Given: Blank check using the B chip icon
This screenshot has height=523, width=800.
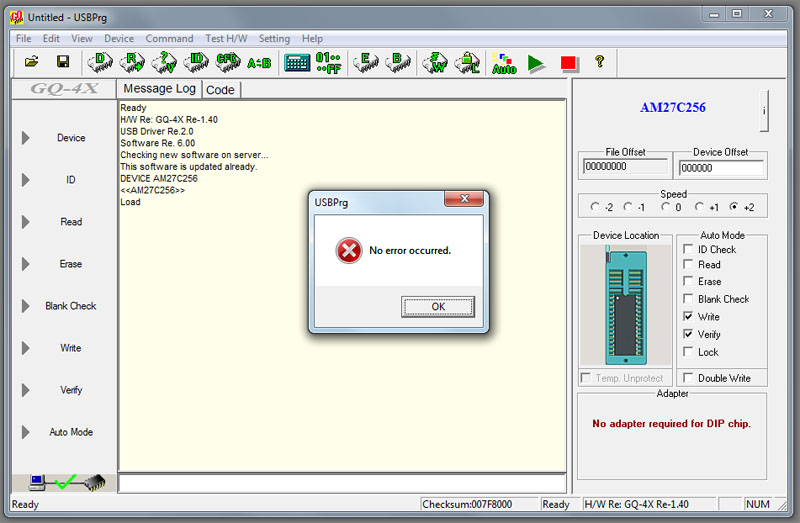Looking at the screenshot, I should coord(398,62).
